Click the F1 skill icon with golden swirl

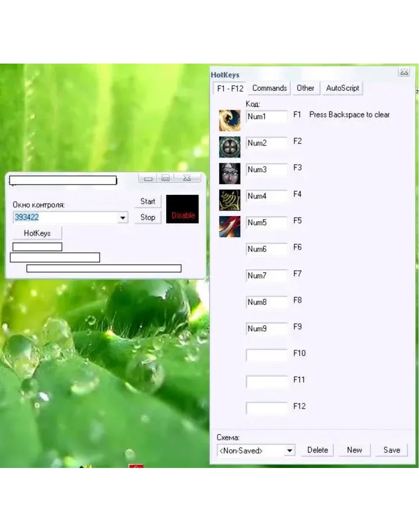(x=229, y=120)
